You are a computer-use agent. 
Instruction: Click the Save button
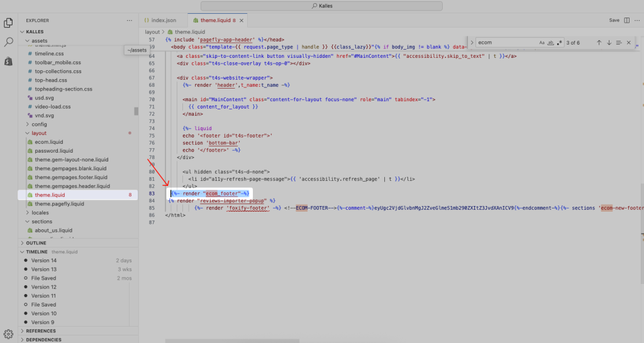(x=614, y=20)
